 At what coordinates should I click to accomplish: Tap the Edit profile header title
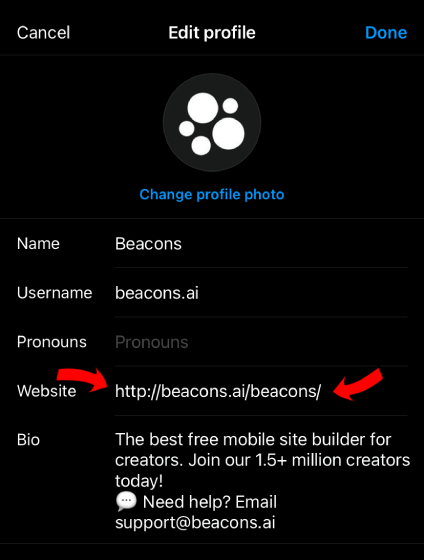(212, 33)
